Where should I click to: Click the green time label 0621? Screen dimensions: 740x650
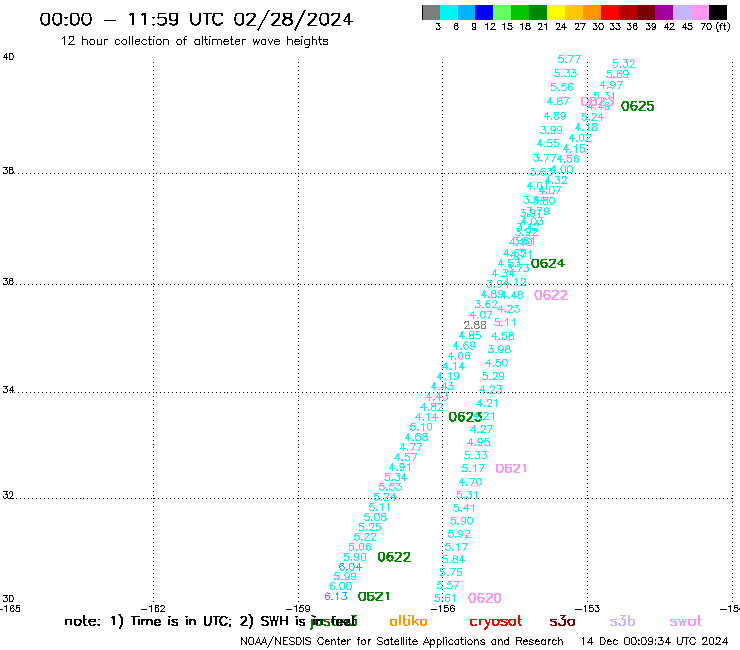(374, 597)
